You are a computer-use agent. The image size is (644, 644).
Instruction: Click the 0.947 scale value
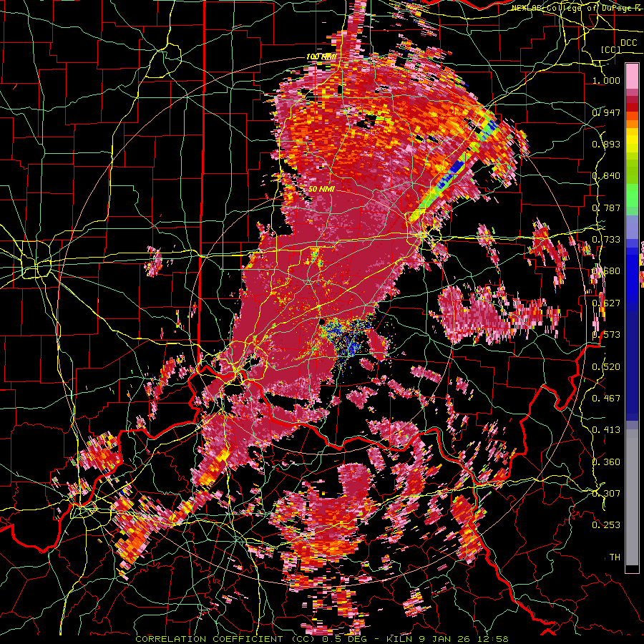point(606,112)
